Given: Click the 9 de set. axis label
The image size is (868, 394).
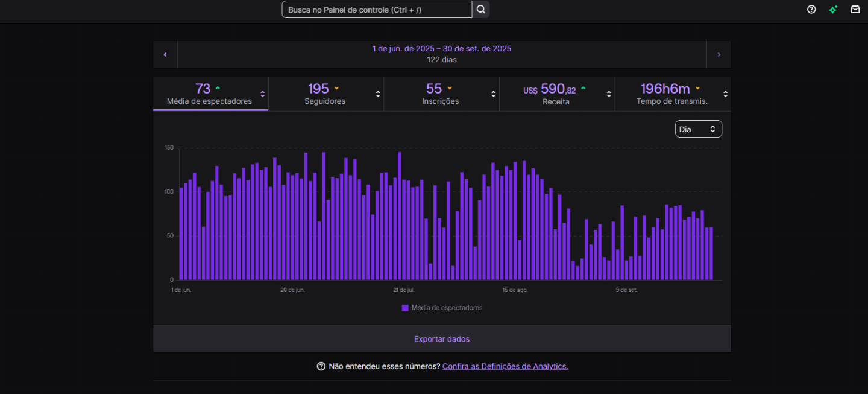Looking at the screenshot, I should 627,290.
